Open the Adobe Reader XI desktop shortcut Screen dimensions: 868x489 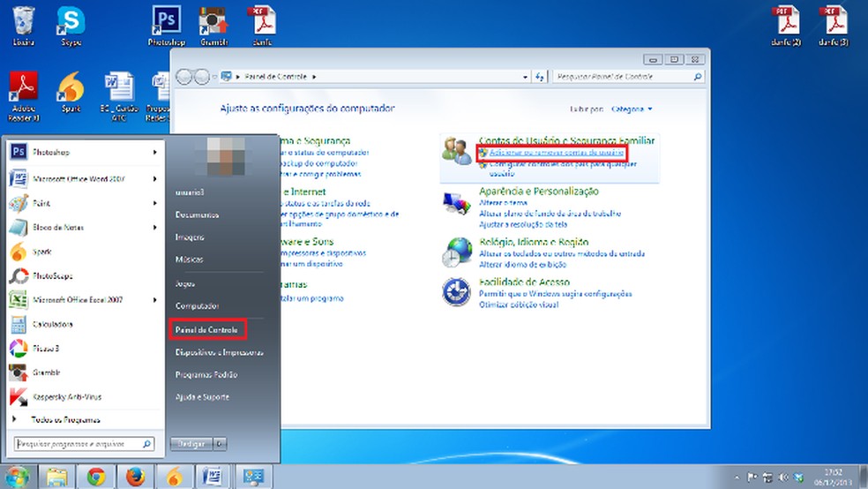[23, 96]
